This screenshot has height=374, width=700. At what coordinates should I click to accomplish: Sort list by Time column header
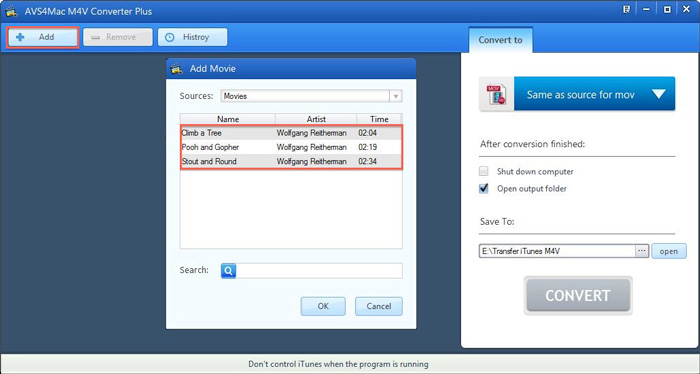point(379,119)
